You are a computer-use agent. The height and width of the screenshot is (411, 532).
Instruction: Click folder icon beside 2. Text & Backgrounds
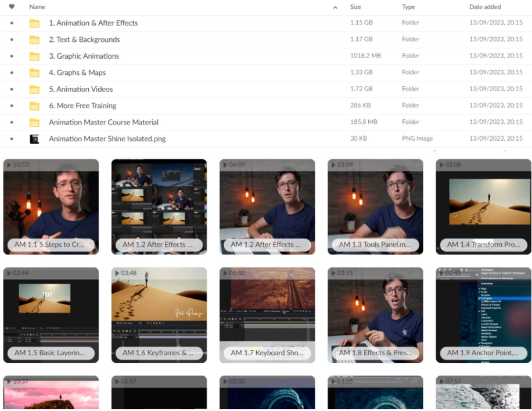(34, 40)
